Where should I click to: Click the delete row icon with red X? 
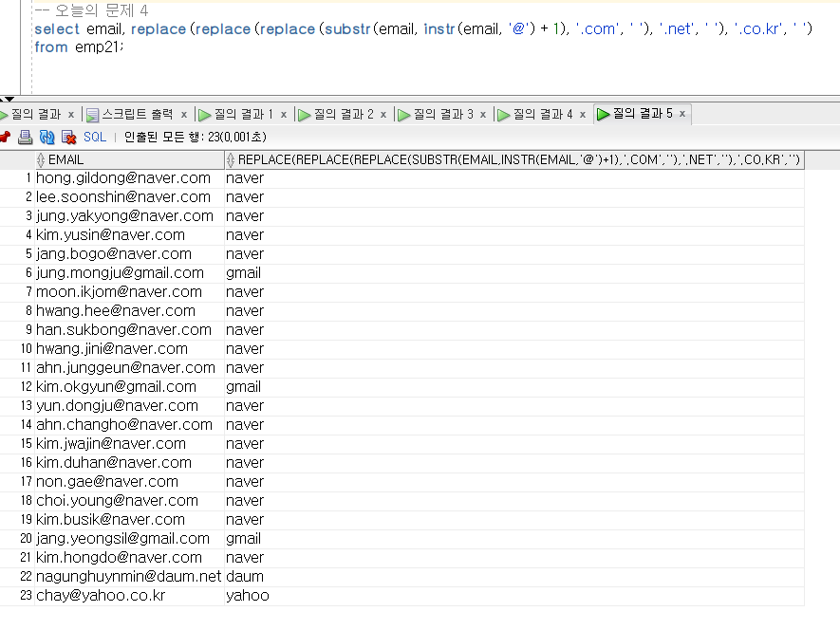coord(68,138)
